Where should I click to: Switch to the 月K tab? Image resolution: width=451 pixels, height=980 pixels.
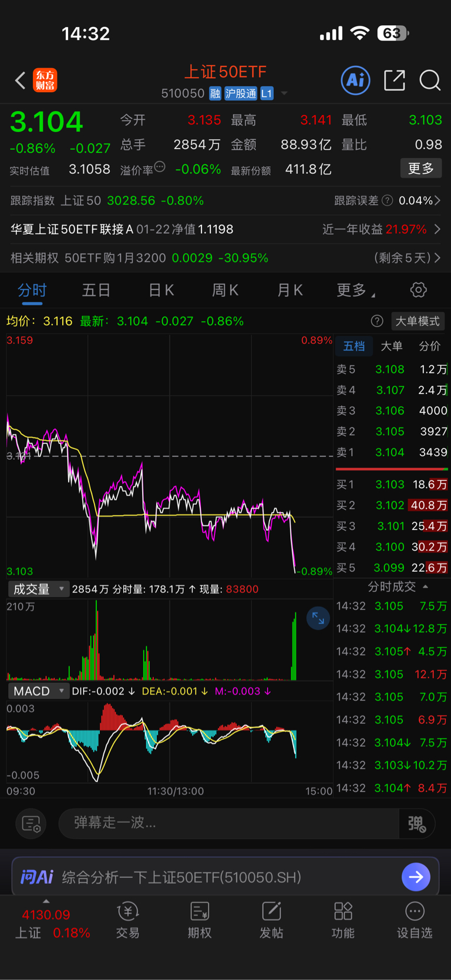290,290
